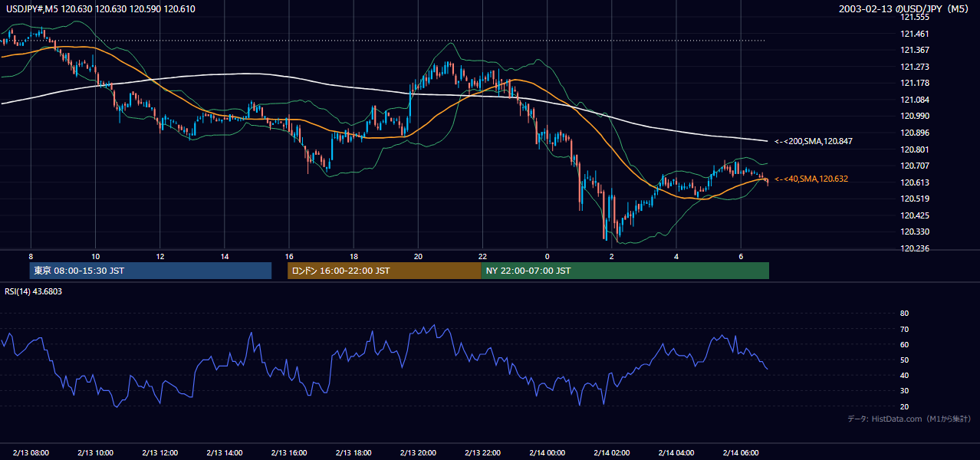980x460 pixels.
Task: Click RSI axis level 70
Action: [905, 329]
